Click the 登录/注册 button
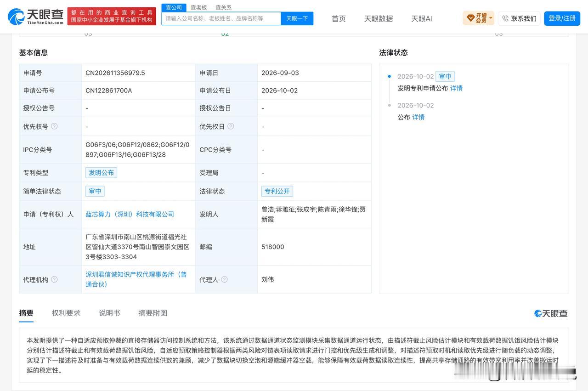Viewport: 588px width, 391px height. 562,18
